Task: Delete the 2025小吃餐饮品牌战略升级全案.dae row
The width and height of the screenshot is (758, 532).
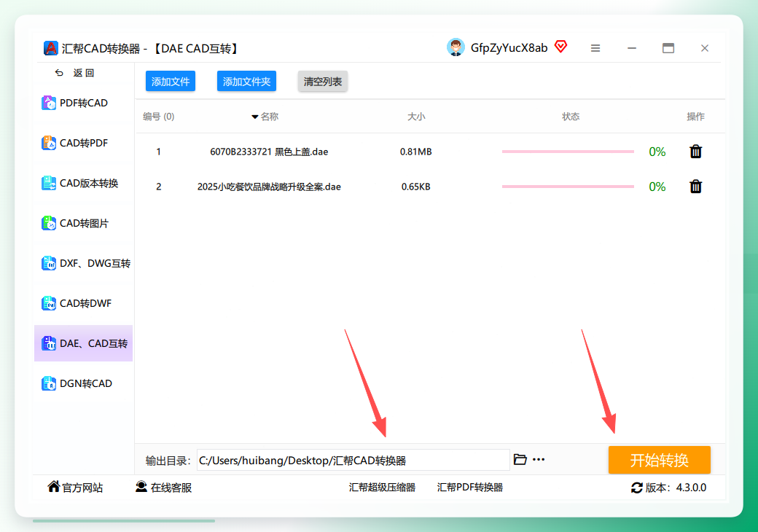Action: [x=695, y=187]
